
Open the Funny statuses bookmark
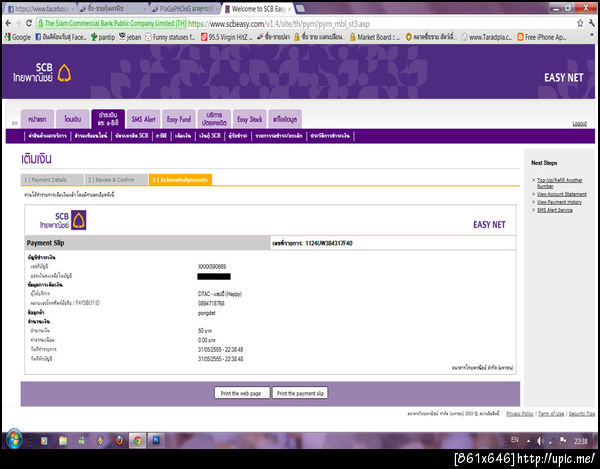(x=170, y=37)
